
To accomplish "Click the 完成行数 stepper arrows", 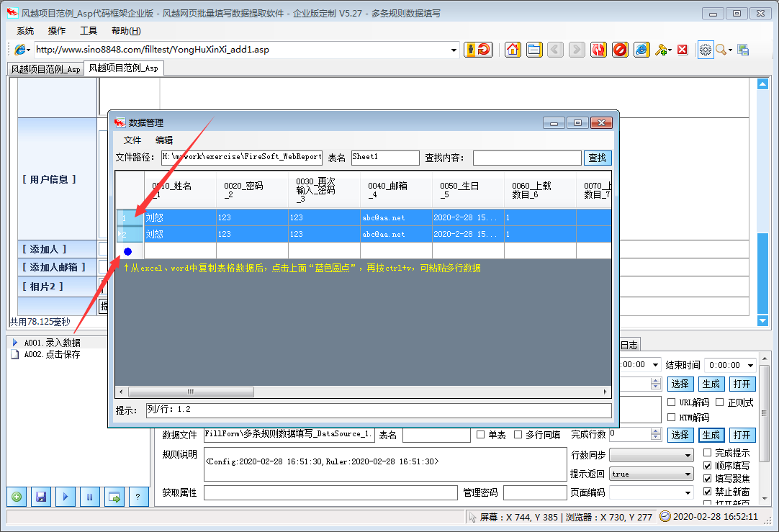I will pyautogui.click(x=656, y=434).
